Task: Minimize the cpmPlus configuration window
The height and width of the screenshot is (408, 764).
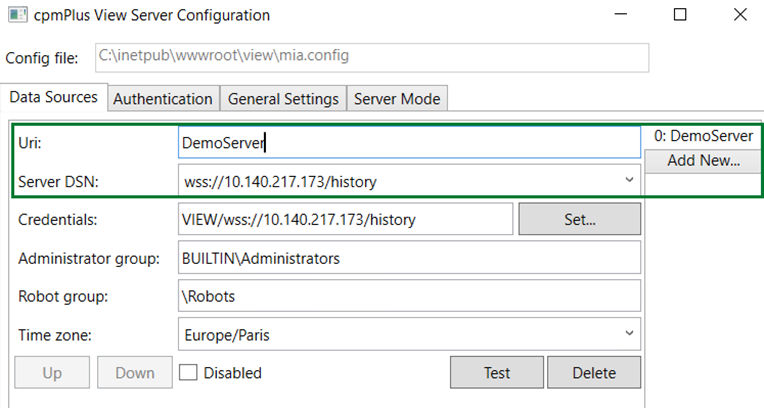Action: coord(621,14)
